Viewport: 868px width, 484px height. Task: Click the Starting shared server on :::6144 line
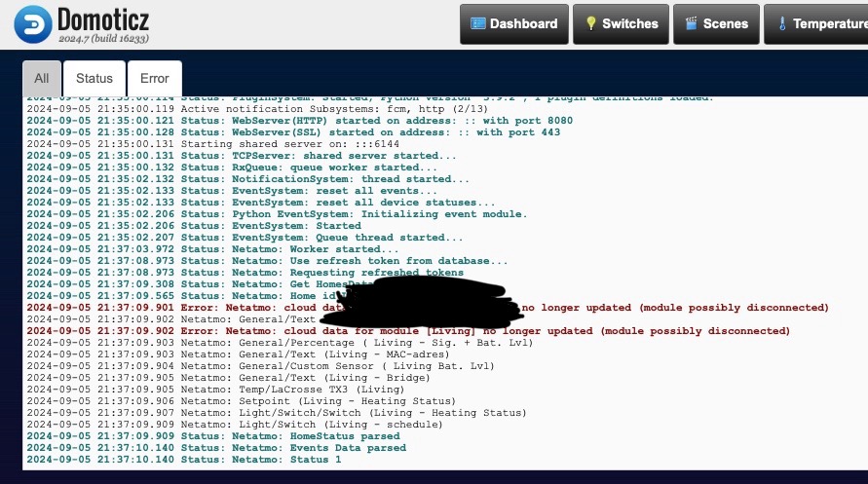click(213, 144)
